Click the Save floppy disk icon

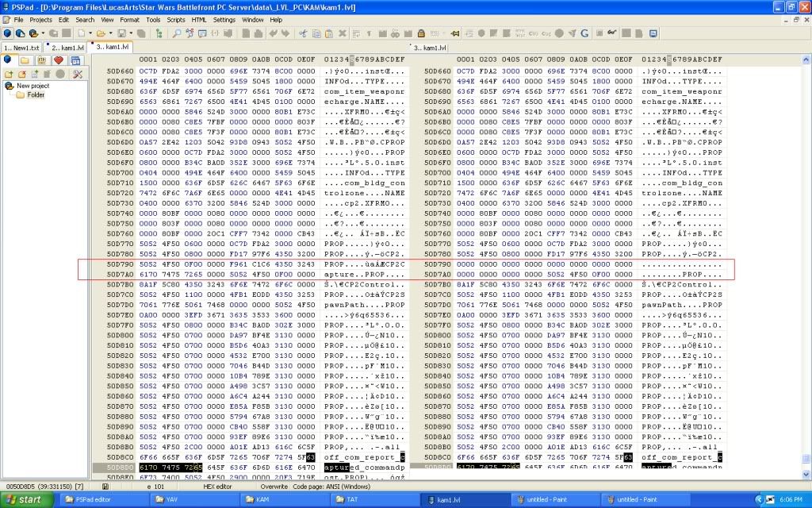click(x=121, y=33)
